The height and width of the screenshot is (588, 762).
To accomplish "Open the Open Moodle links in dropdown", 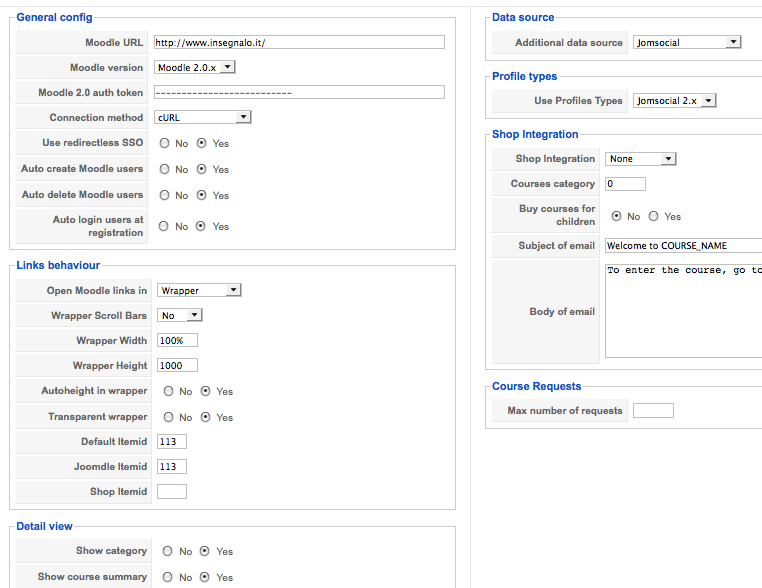I will click(199, 290).
